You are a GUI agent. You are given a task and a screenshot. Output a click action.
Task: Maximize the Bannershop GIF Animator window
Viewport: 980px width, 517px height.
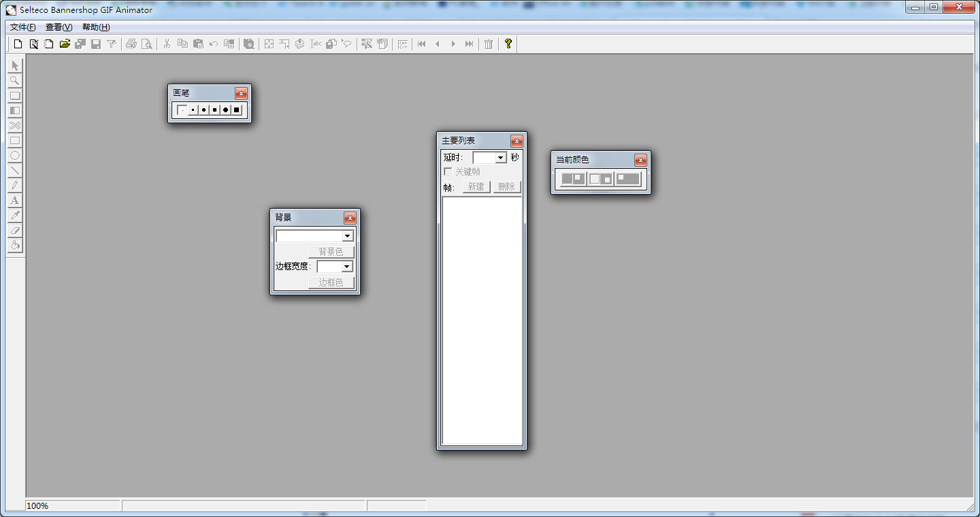pyautogui.click(x=933, y=7)
